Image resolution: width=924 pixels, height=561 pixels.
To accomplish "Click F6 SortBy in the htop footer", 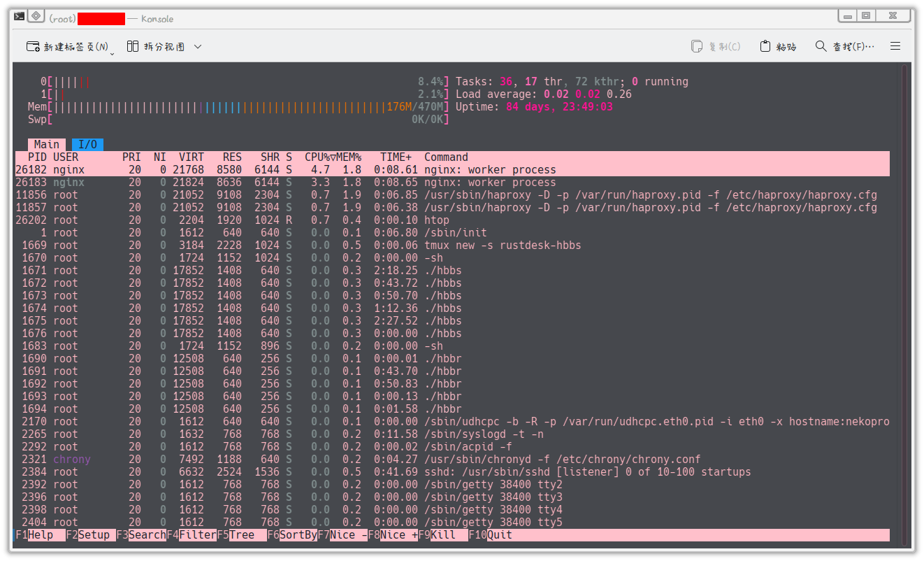I will coord(292,535).
